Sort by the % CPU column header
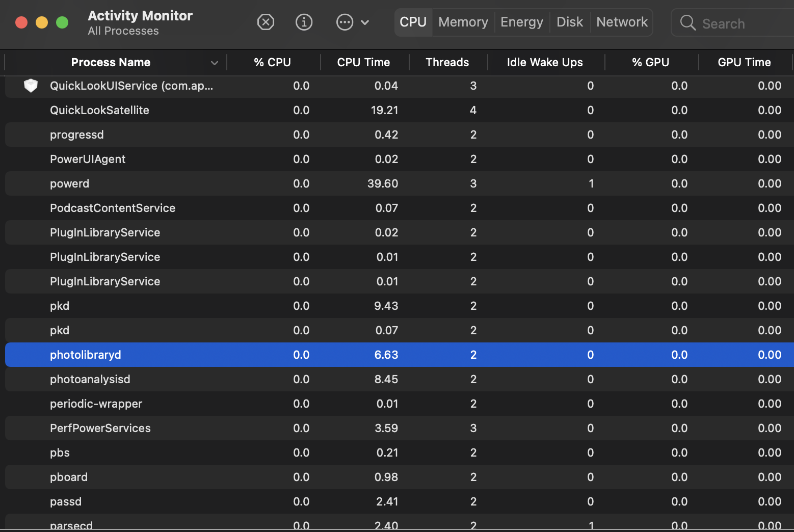This screenshot has height=532, width=794. point(273,63)
